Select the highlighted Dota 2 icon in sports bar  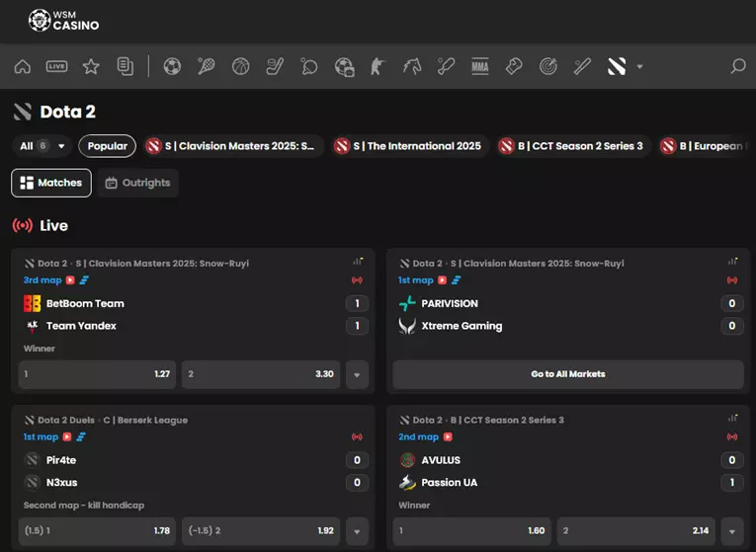(x=617, y=66)
